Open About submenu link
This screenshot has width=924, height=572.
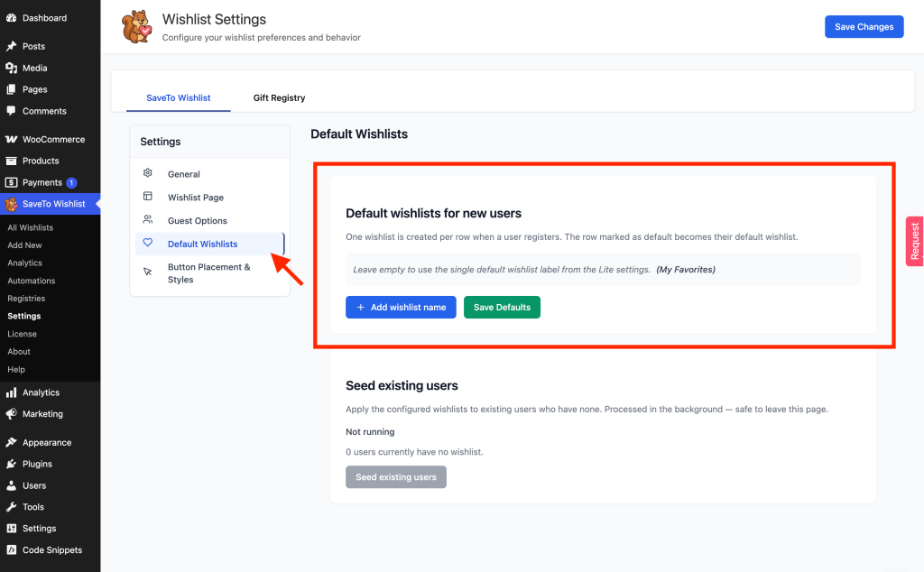(19, 352)
